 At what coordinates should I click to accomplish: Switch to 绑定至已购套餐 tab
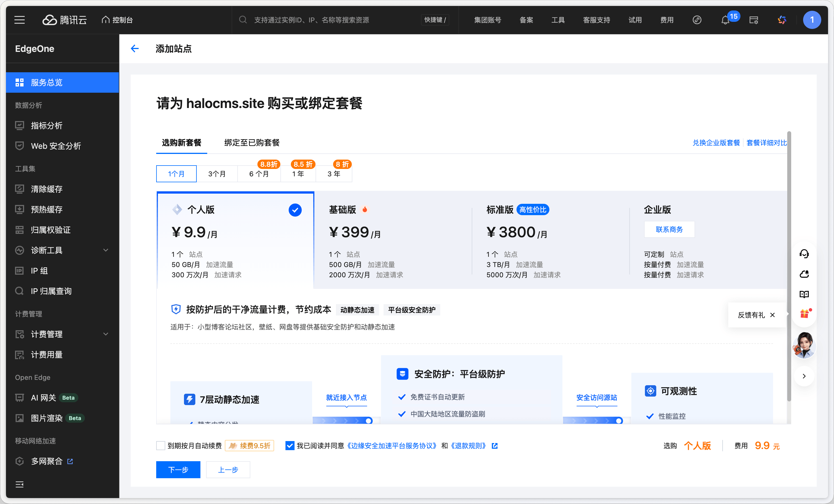252,143
